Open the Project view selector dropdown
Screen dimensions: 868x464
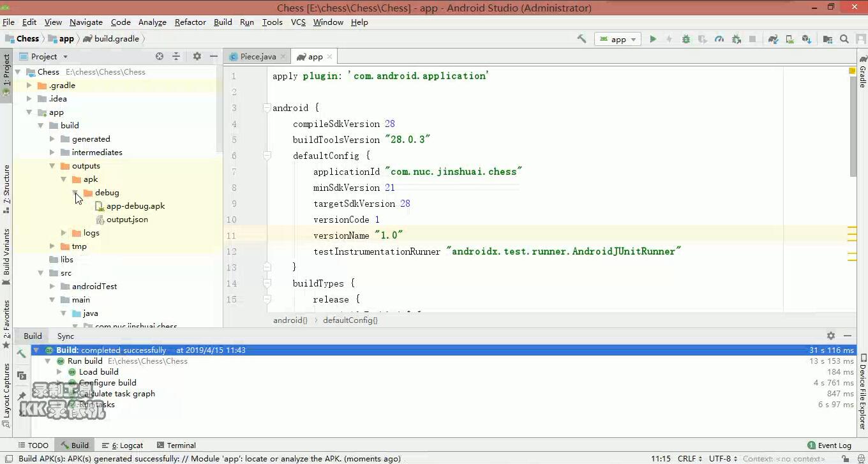[x=43, y=56]
